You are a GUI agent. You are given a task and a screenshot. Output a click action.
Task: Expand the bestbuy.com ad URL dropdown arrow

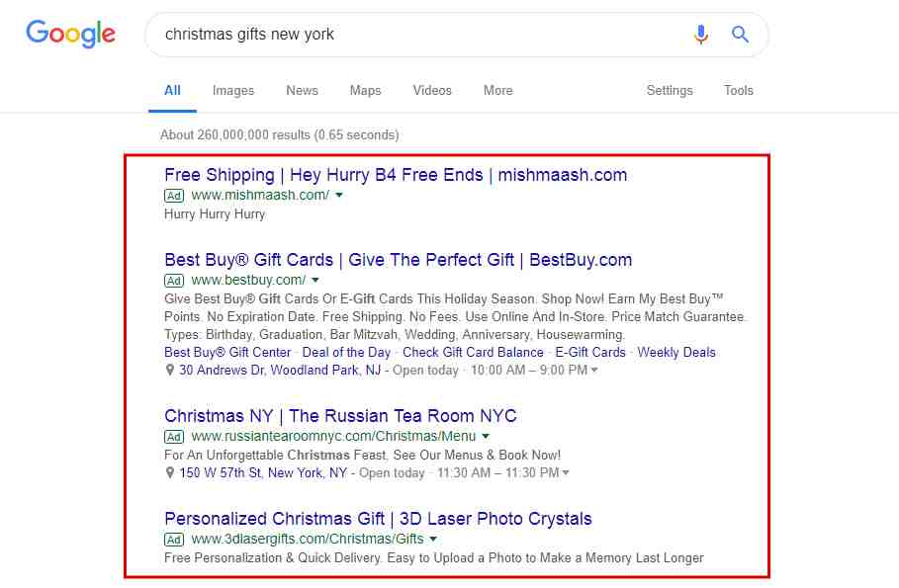[x=315, y=281]
